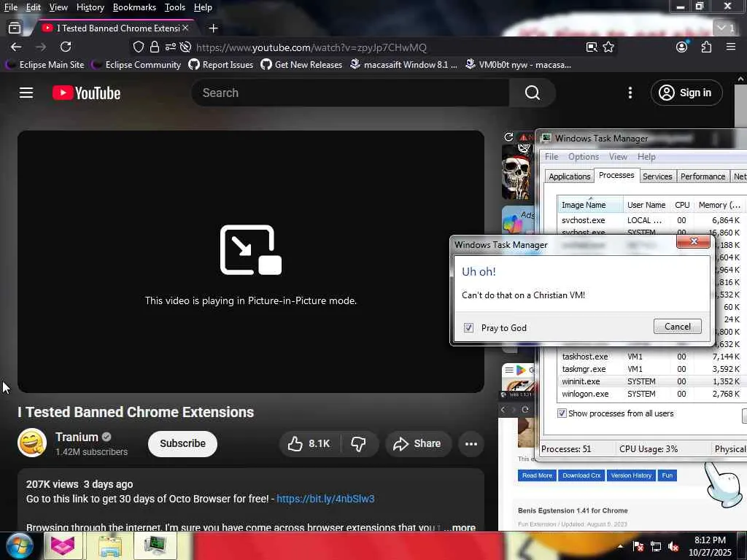Click the Action Center flag tray icon

[638, 547]
